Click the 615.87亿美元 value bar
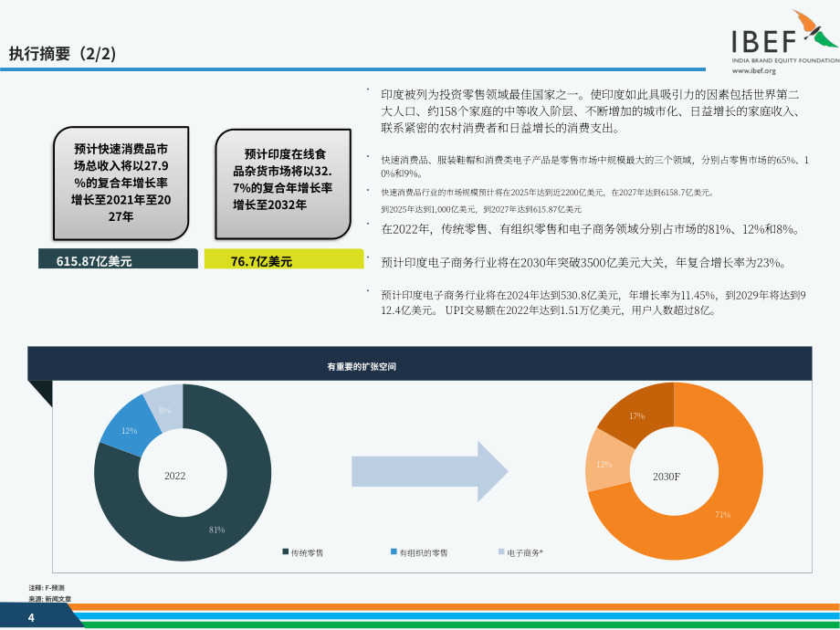This screenshot has width=840, height=630. [x=118, y=258]
